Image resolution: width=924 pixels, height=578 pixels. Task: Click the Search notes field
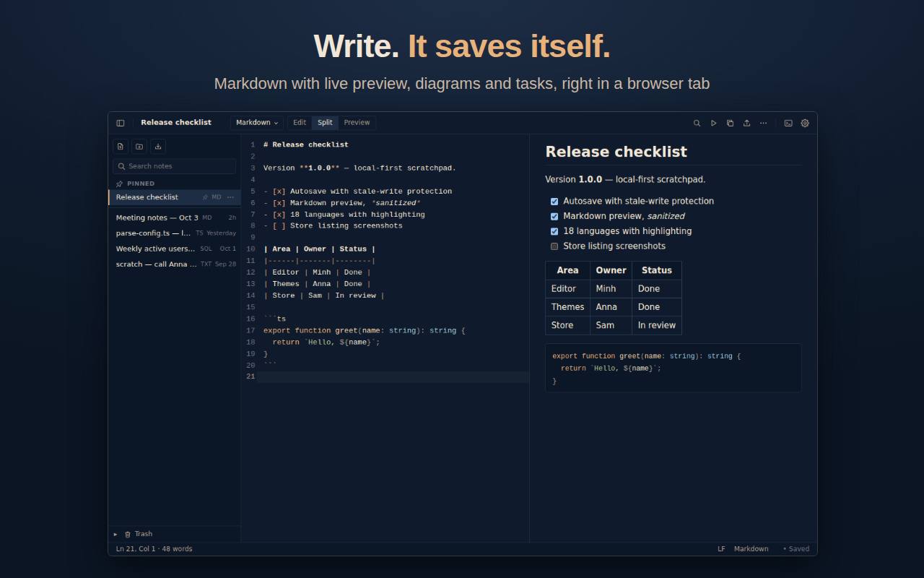[x=174, y=166]
